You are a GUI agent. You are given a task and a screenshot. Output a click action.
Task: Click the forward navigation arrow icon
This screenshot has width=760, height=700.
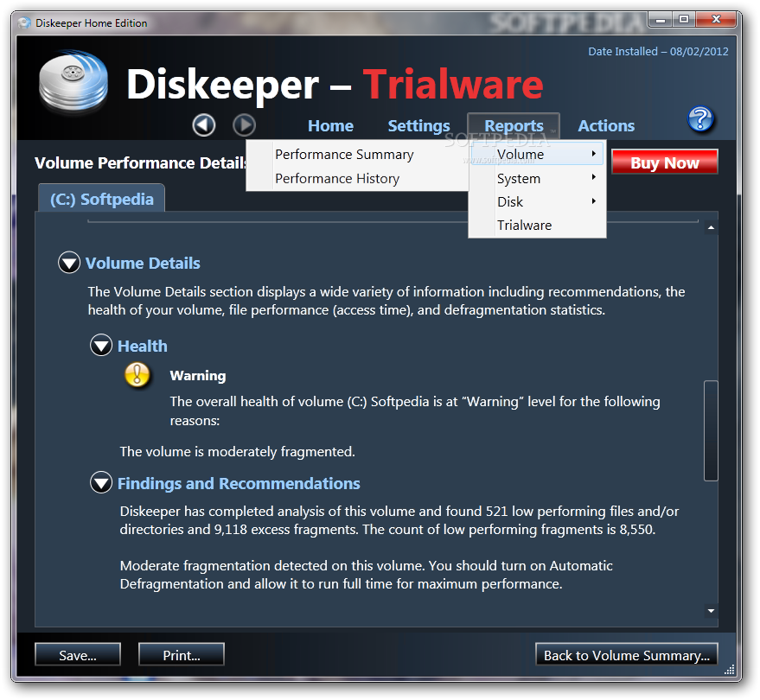click(x=244, y=125)
